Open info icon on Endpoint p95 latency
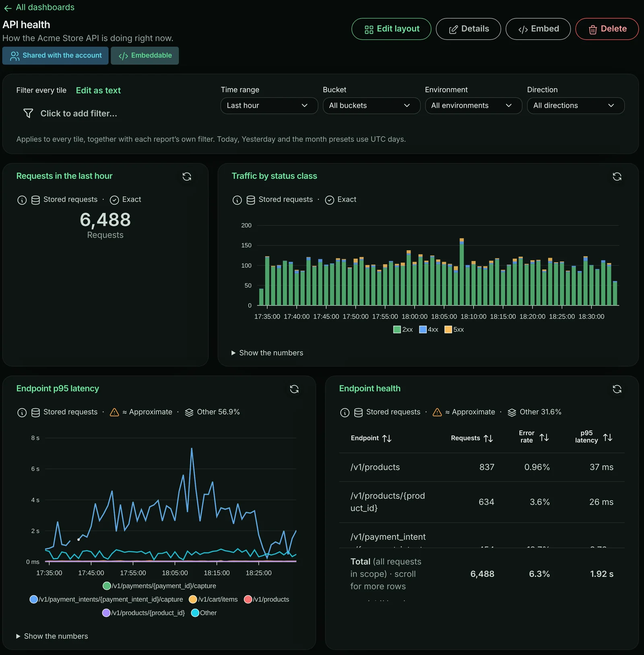Viewport: 644px width, 655px height. coord(22,412)
